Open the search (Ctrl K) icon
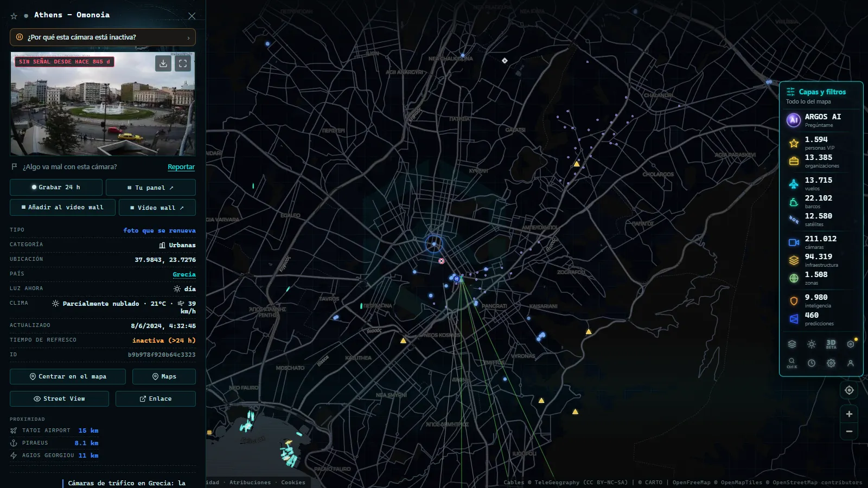Image resolution: width=868 pixels, height=488 pixels. [792, 363]
